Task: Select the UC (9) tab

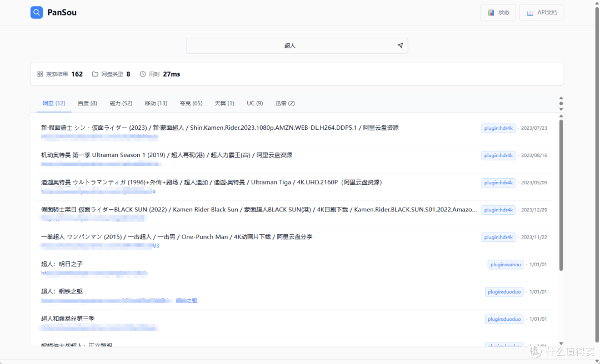Action: 255,103
